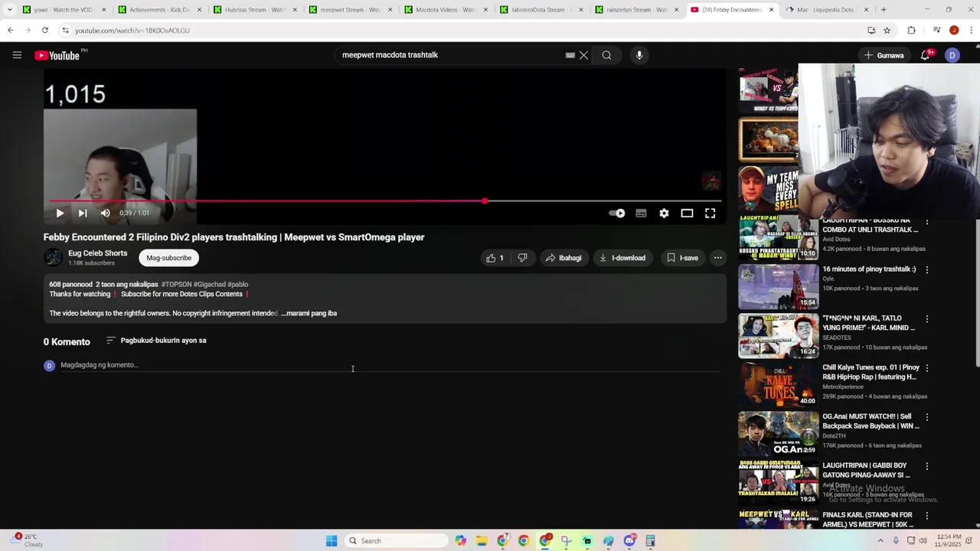This screenshot has height=551, width=980.
Task: Click the #Gigachad hashtag
Action: 210,285
